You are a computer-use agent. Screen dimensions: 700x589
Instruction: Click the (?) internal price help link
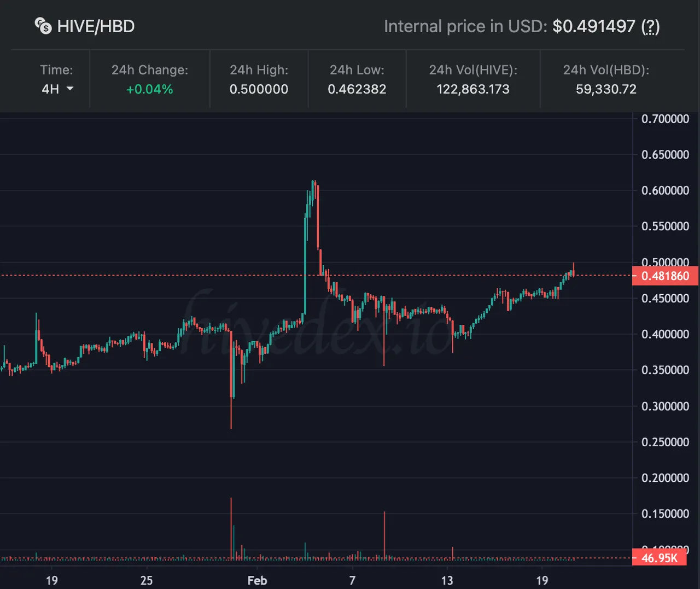(x=650, y=26)
